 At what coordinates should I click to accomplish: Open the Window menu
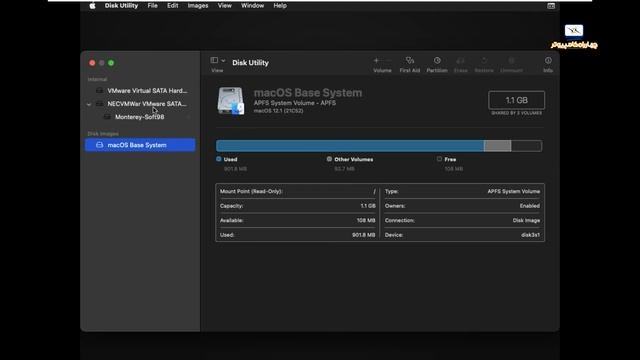coord(252,6)
